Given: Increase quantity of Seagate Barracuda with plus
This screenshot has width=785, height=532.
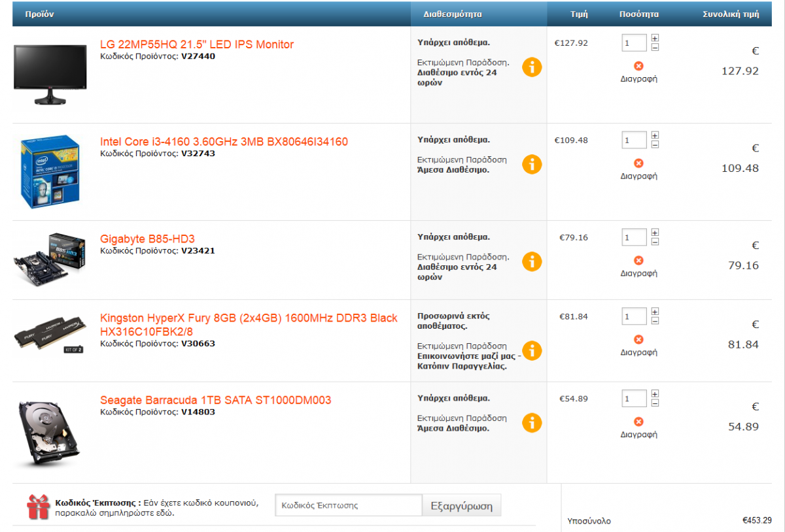Looking at the screenshot, I should [x=655, y=395].
